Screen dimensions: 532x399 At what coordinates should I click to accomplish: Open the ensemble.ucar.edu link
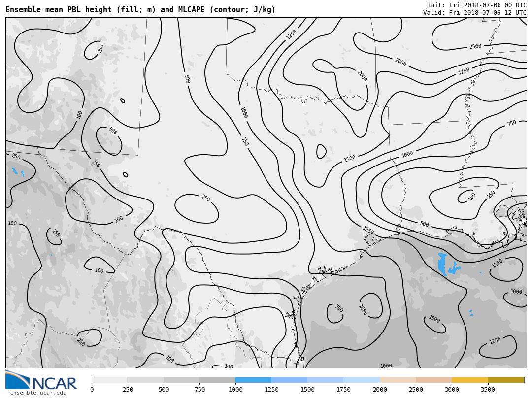click(38, 393)
